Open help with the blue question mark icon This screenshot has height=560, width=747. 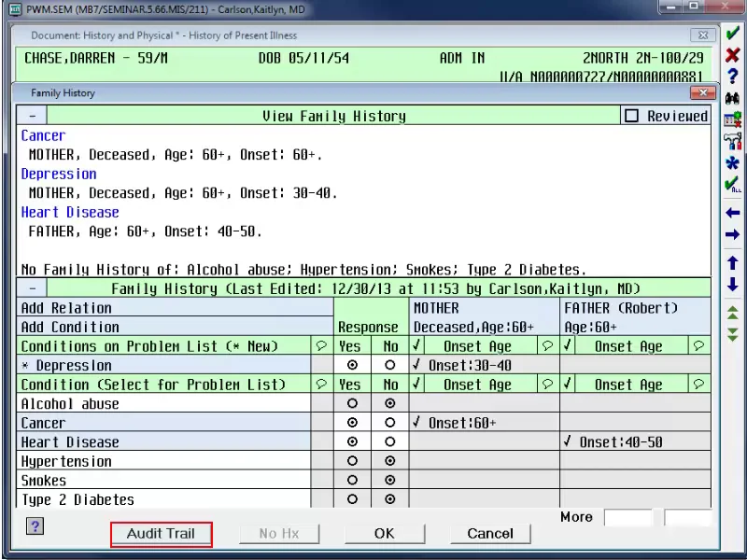pyautogui.click(x=732, y=77)
